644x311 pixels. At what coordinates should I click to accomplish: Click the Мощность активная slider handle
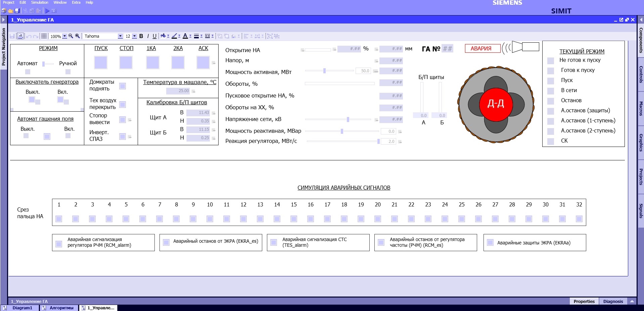[324, 71]
